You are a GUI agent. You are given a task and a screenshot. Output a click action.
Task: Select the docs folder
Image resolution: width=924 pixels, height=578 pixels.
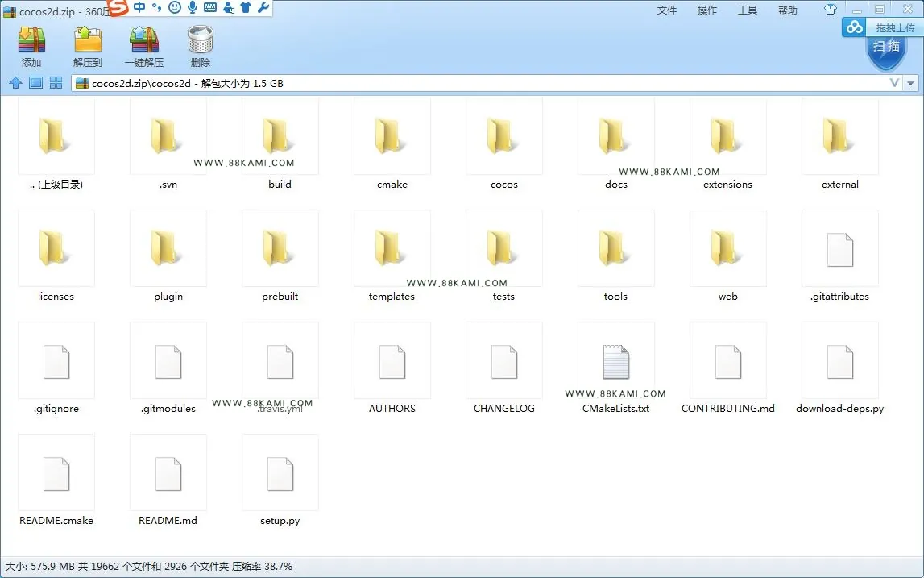pyautogui.click(x=615, y=144)
